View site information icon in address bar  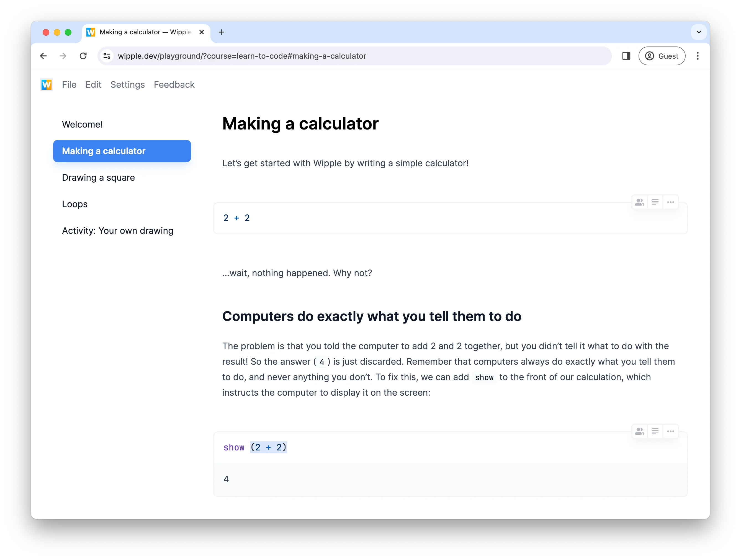107,56
